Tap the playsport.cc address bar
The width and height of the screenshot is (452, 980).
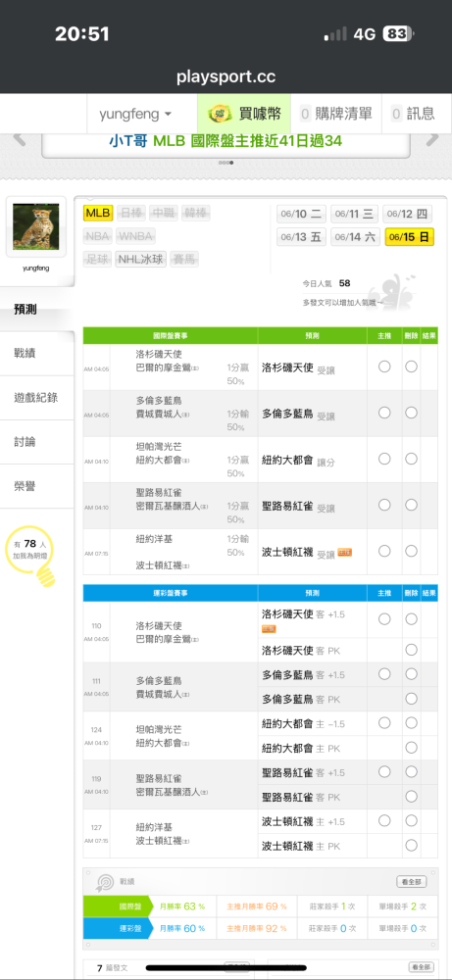pyautogui.click(x=226, y=77)
